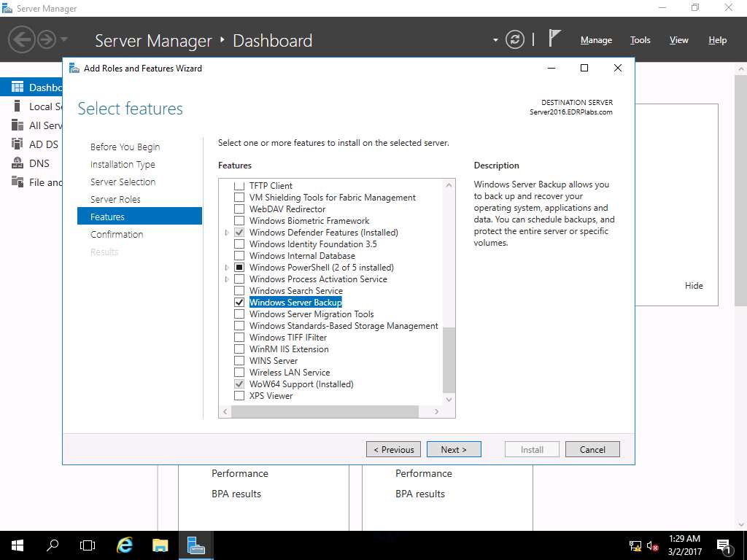Minimize the Add Roles and Features Wizard
Screen dimensions: 747x560
[551, 68]
